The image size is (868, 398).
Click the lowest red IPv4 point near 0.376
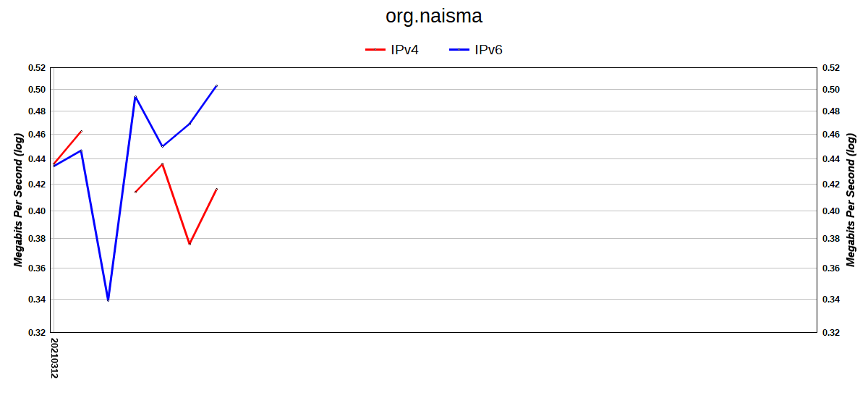(190, 244)
